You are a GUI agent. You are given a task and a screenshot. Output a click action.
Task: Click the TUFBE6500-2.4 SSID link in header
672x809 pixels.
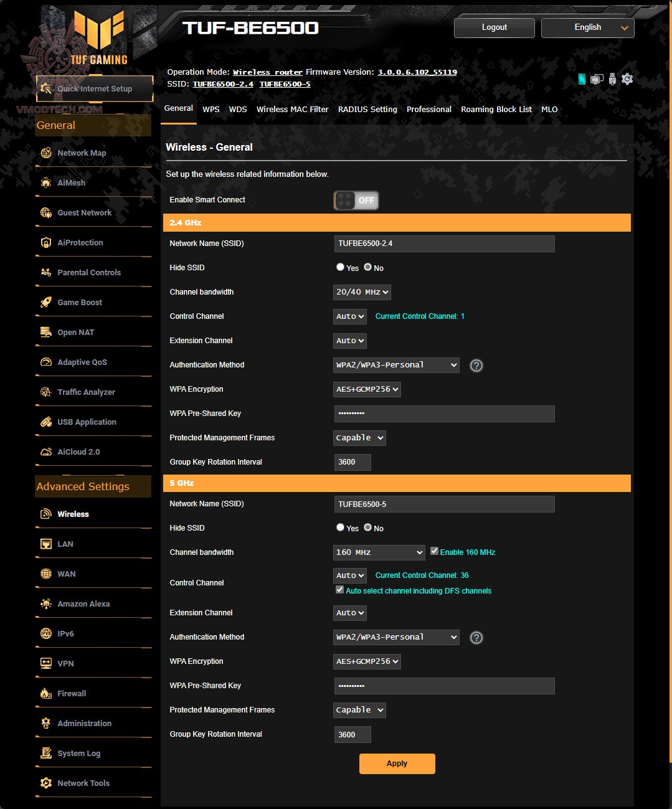point(223,84)
